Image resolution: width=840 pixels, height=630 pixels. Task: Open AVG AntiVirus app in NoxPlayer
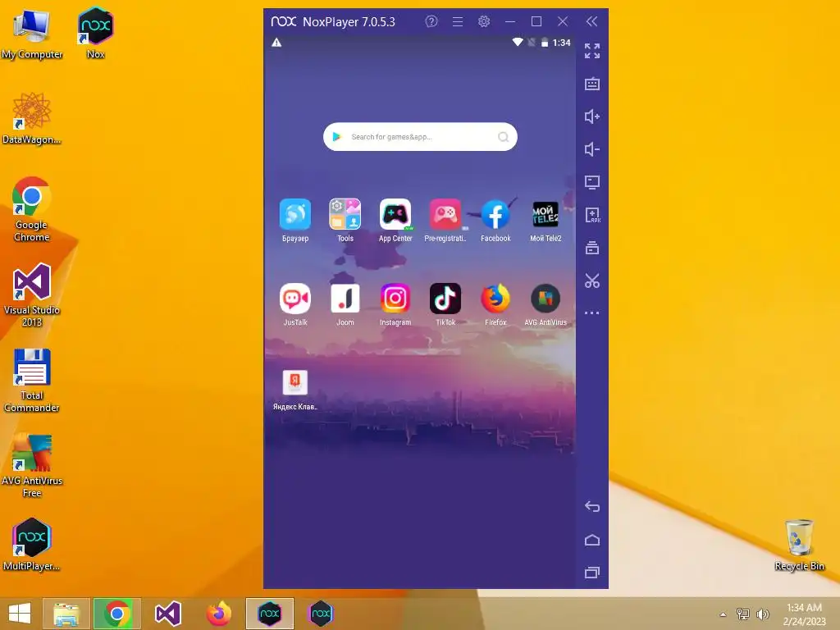(x=546, y=299)
